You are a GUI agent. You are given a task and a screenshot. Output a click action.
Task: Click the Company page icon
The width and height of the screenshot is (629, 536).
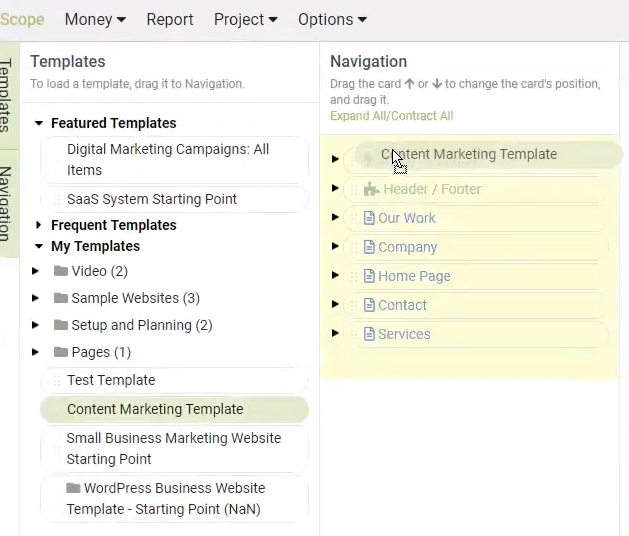pyautogui.click(x=369, y=247)
